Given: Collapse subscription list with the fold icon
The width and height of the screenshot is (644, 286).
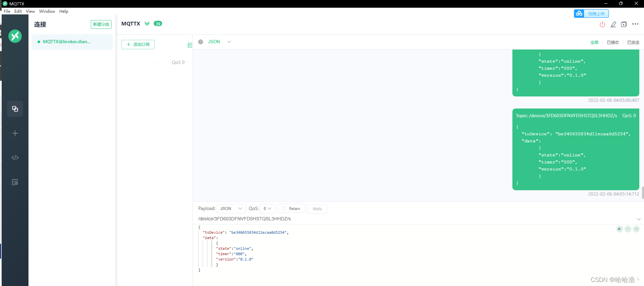Looking at the screenshot, I should point(190,45).
